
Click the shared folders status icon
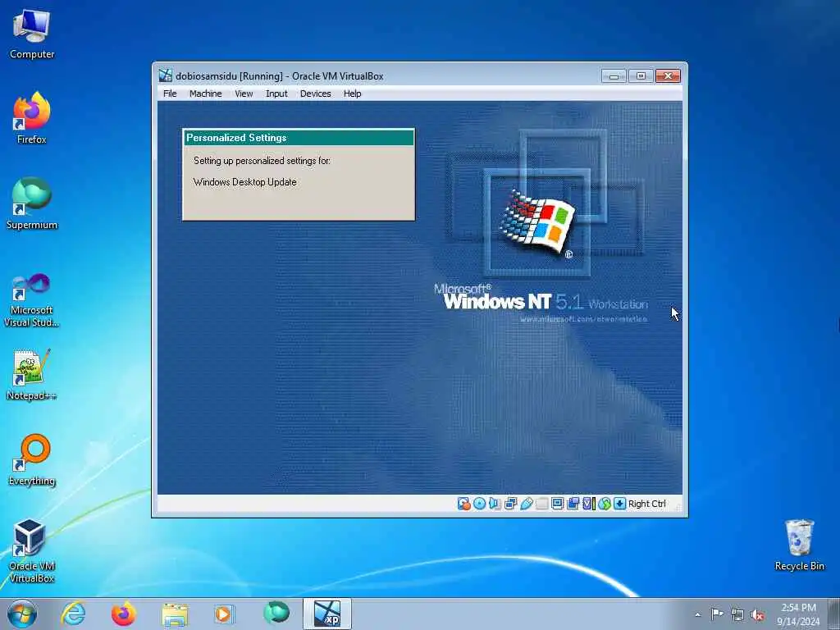point(542,504)
